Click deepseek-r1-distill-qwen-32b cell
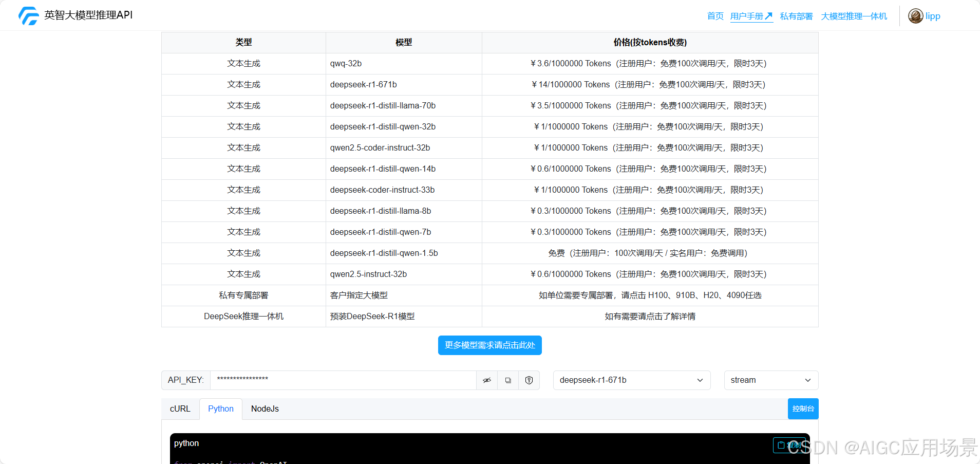980x464 pixels. pyautogui.click(x=404, y=127)
